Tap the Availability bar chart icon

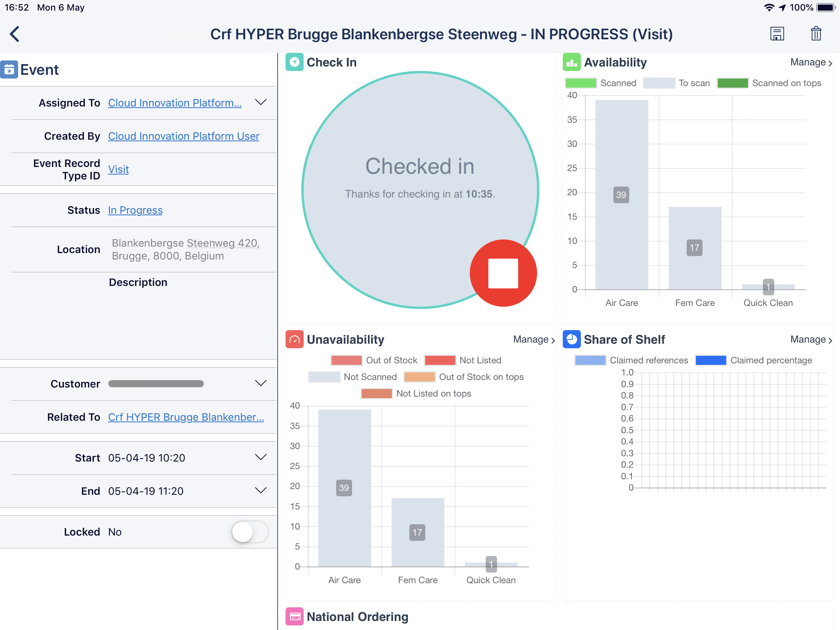571,62
